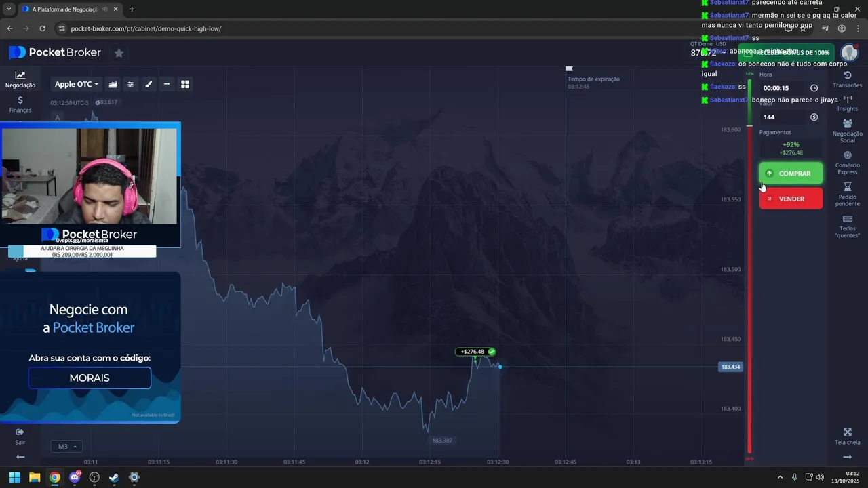Screen dimensions: 868x488
Task: Click the gear icon near 83.617 price
Action: point(98,102)
